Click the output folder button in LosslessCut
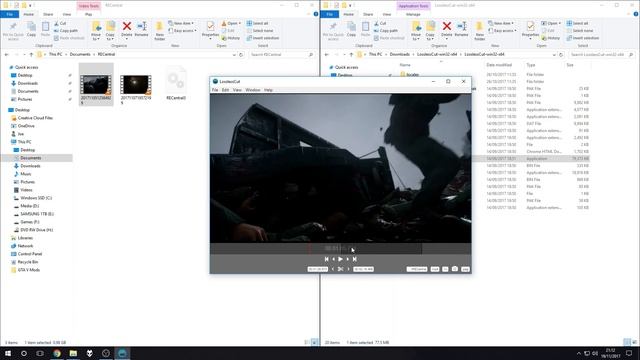640x360 pixels. [417, 269]
